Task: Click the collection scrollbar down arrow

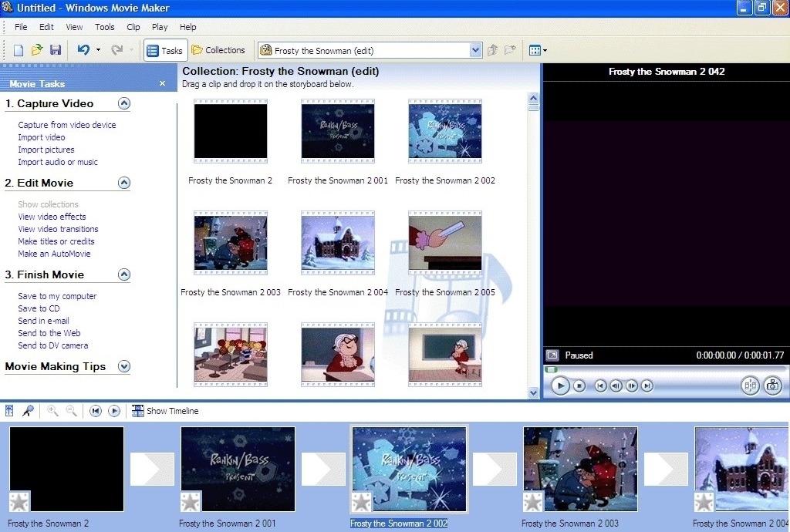Action: pos(533,392)
